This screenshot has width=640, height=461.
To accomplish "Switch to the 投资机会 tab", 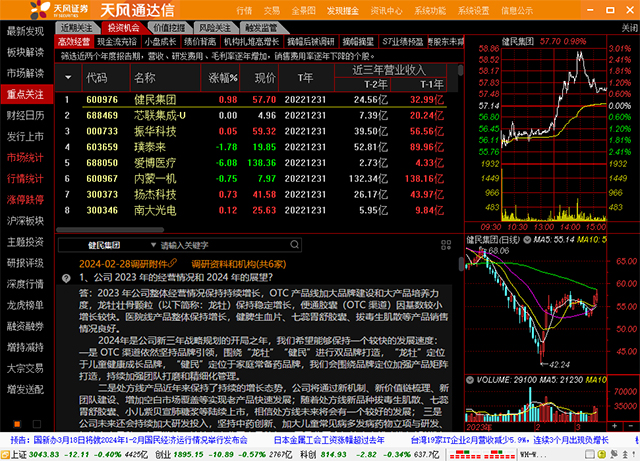I will click(123, 28).
